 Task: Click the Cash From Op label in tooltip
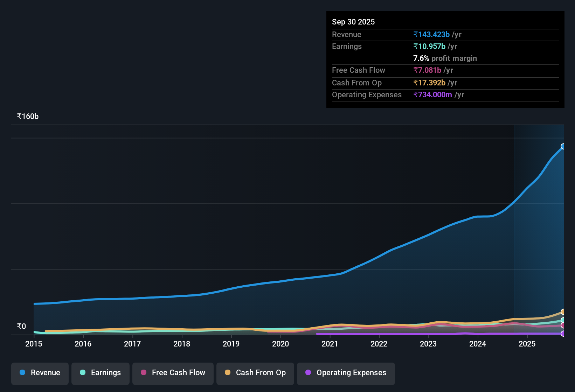pyautogui.click(x=357, y=83)
